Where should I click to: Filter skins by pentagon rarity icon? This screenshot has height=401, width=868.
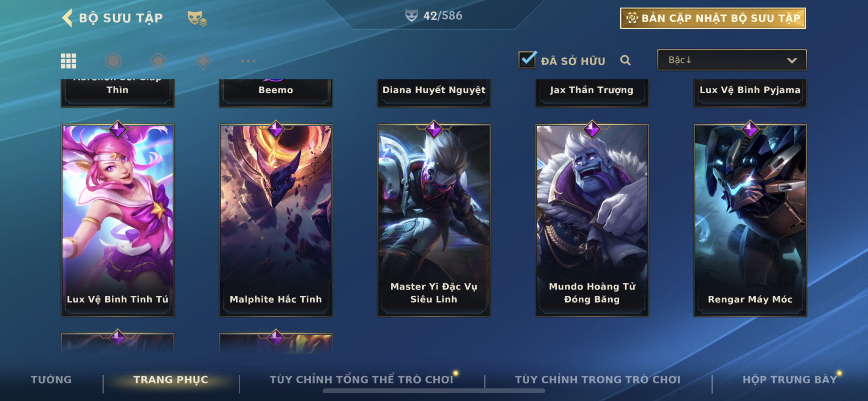[x=158, y=61]
